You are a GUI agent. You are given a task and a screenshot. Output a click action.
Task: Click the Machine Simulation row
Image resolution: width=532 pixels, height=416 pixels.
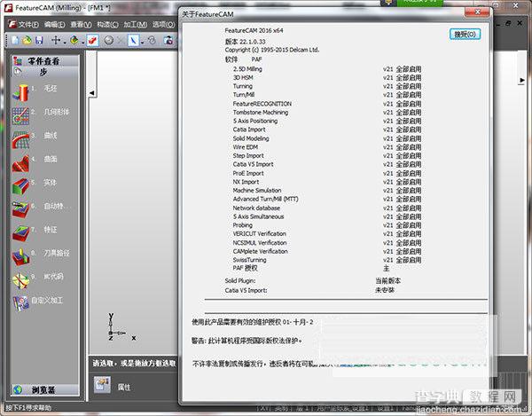pyautogui.click(x=327, y=191)
